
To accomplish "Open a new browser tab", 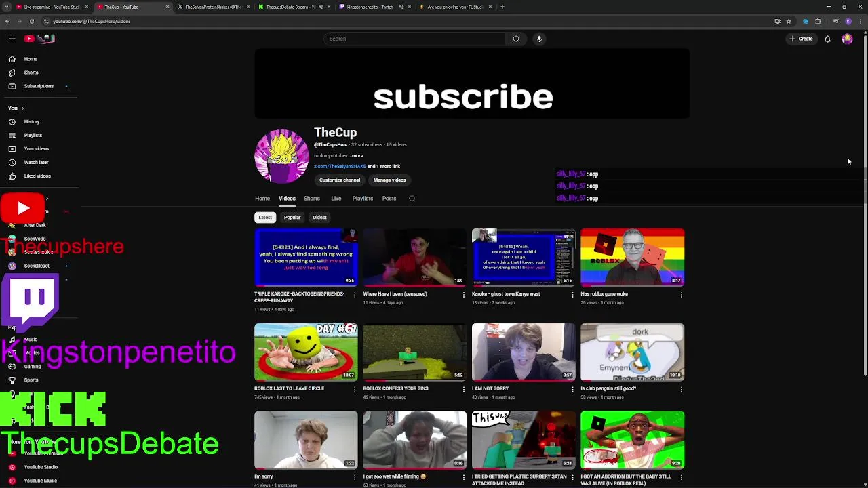I will tap(502, 7).
